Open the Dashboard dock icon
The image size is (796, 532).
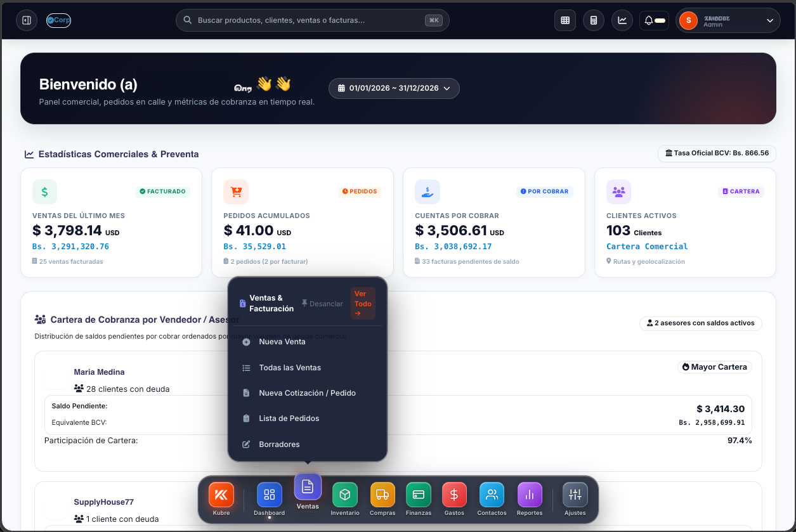(x=269, y=495)
